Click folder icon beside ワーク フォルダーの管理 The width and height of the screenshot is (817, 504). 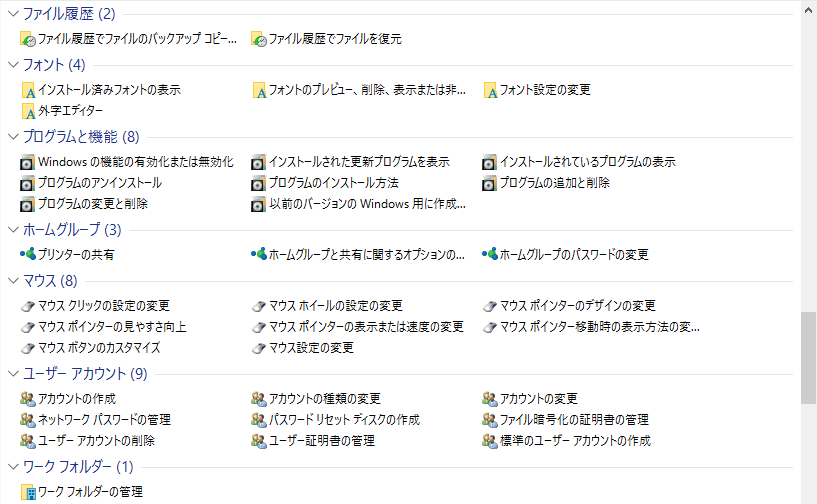tap(28, 492)
